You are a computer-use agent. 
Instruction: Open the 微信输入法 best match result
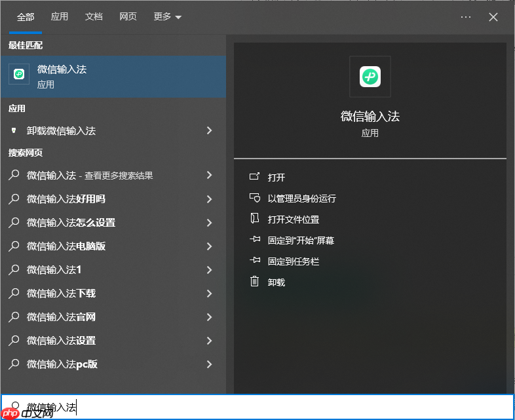(113, 76)
